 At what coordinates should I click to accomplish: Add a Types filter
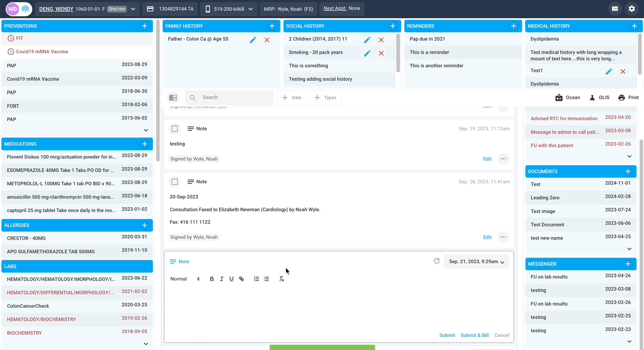pos(325,97)
